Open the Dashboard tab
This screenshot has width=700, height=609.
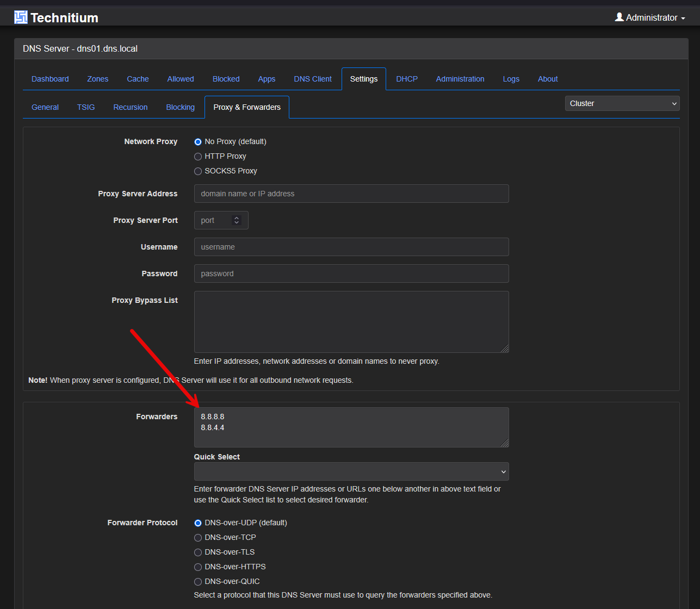tap(50, 79)
